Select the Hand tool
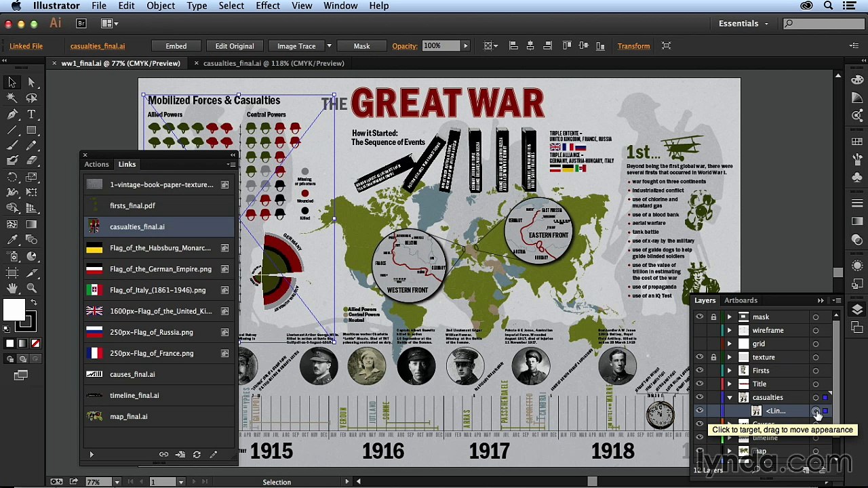868x488 pixels. pyautogui.click(x=12, y=288)
